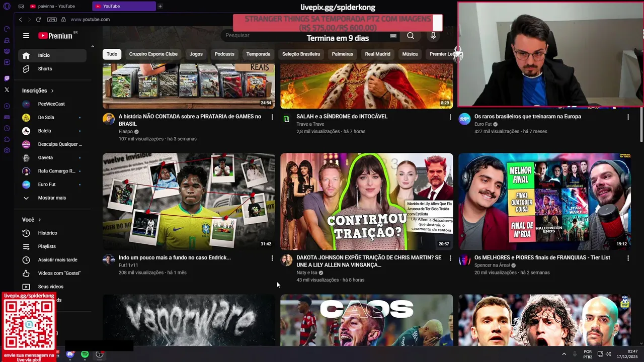Open the CONFIRMOU TRAIÇÃO video thumbnail
Viewport: 644px width, 362px height.
tap(367, 202)
